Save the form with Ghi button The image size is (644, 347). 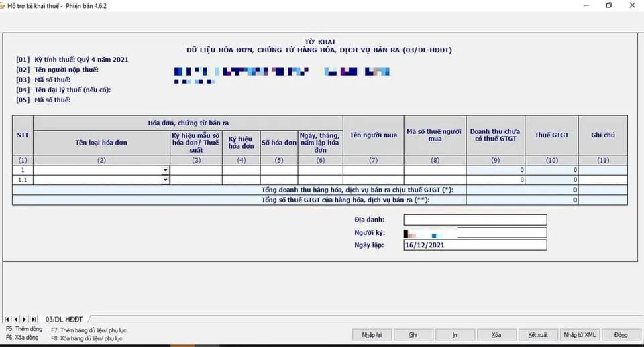click(x=413, y=335)
